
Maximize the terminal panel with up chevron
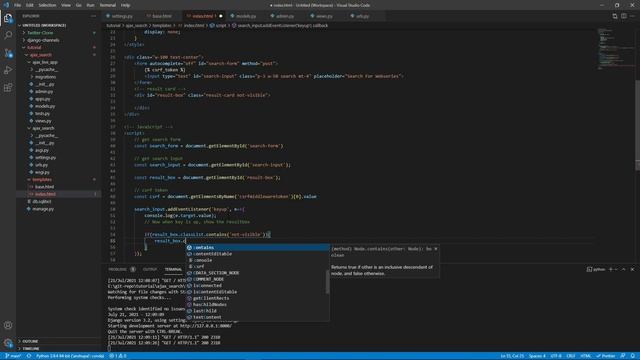[624, 269]
